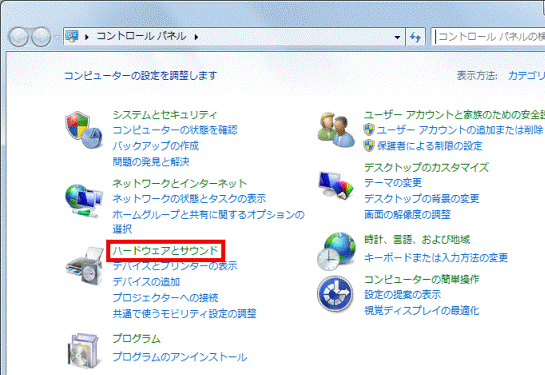545x375 pixels.
Task: Open プログラムのアンインストール link
Action: point(180,357)
